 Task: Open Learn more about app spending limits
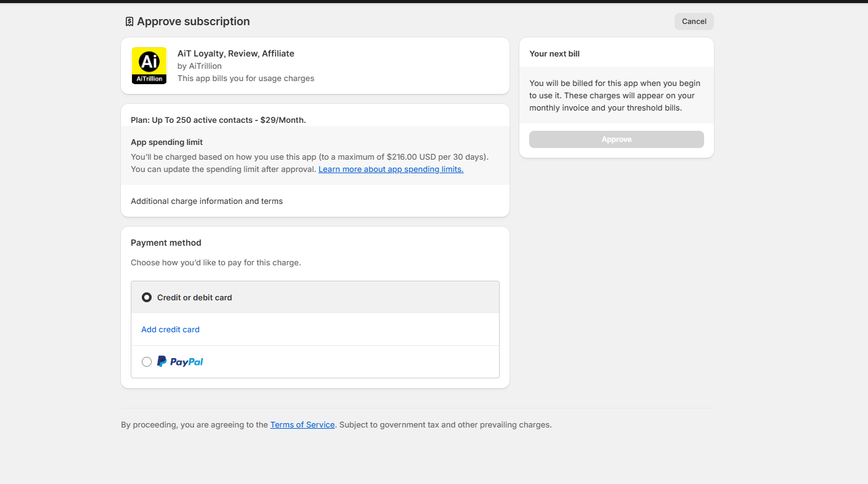point(390,170)
